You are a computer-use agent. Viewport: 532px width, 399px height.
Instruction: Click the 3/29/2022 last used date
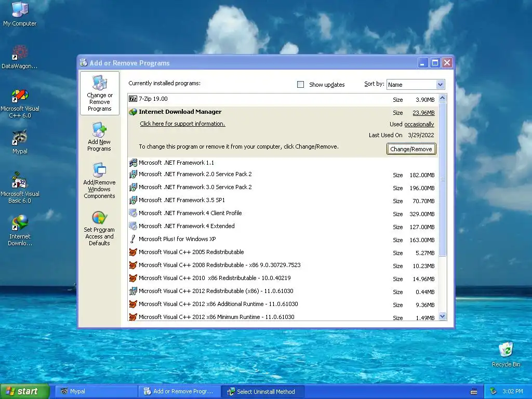click(x=421, y=135)
